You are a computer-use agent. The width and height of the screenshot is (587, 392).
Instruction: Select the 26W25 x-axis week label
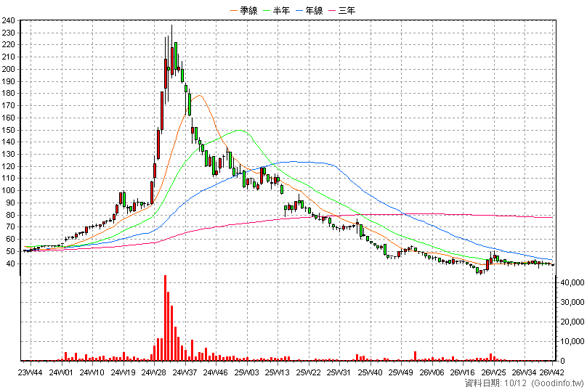click(493, 372)
